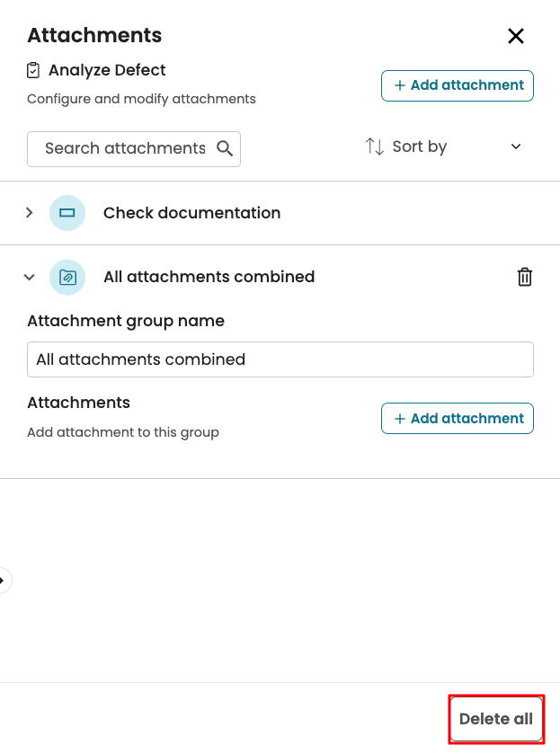The width and height of the screenshot is (560, 754).
Task: Select the All attachments combined header title
Action: (x=209, y=277)
